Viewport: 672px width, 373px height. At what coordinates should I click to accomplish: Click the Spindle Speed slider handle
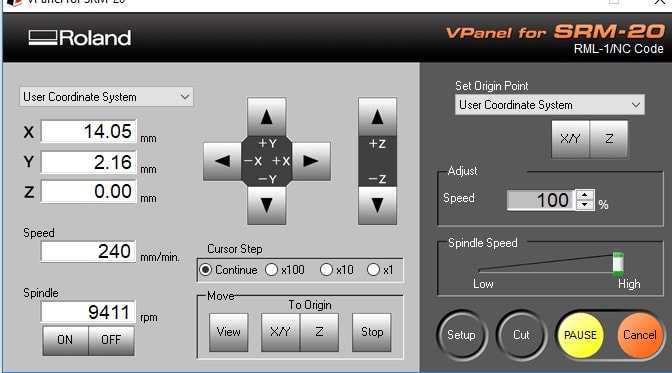point(618,264)
